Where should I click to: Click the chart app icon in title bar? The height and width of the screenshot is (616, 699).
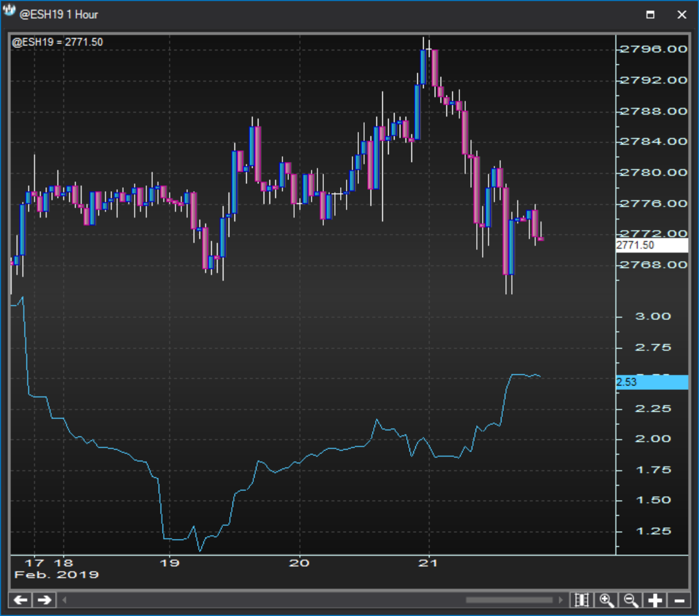pos(9,11)
